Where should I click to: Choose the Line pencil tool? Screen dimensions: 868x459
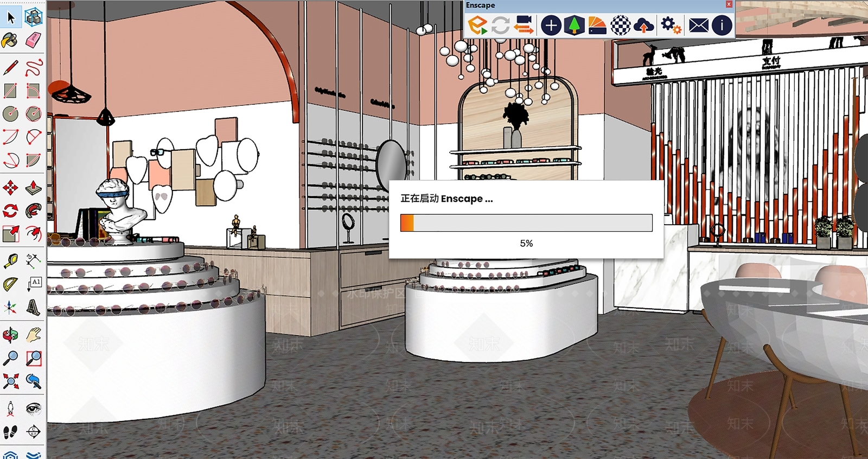[10, 68]
